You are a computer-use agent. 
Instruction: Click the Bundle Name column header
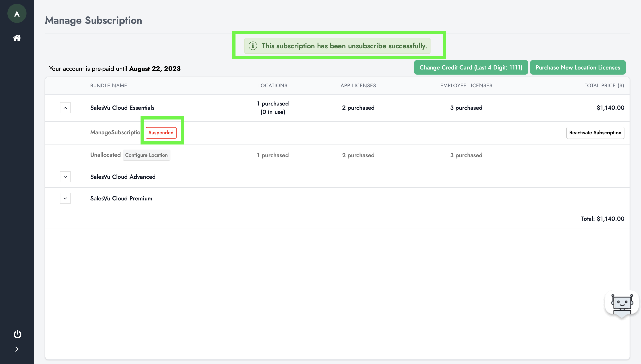(109, 86)
